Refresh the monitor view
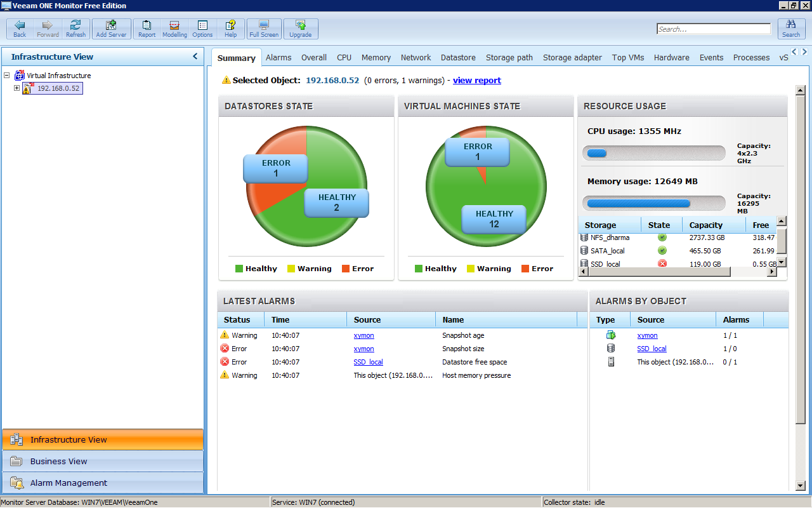Image resolution: width=812 pixels, height=508 pixels. [x=75, y=29]
